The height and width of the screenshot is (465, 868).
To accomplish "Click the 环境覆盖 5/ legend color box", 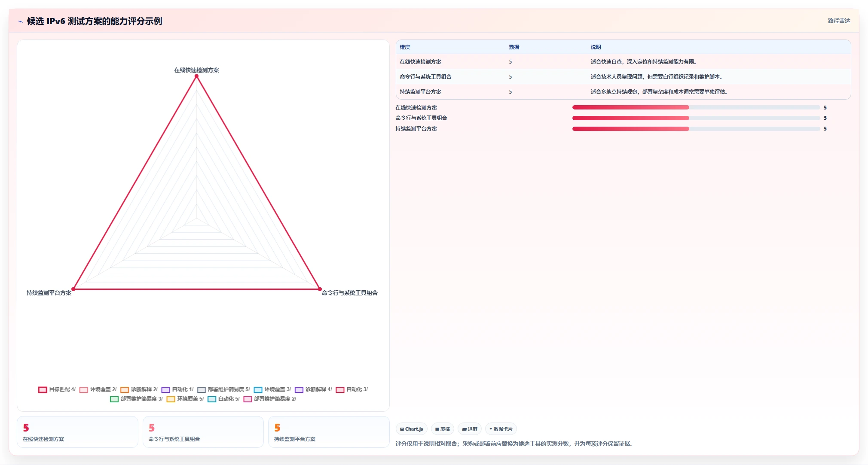I will (171, 399).
